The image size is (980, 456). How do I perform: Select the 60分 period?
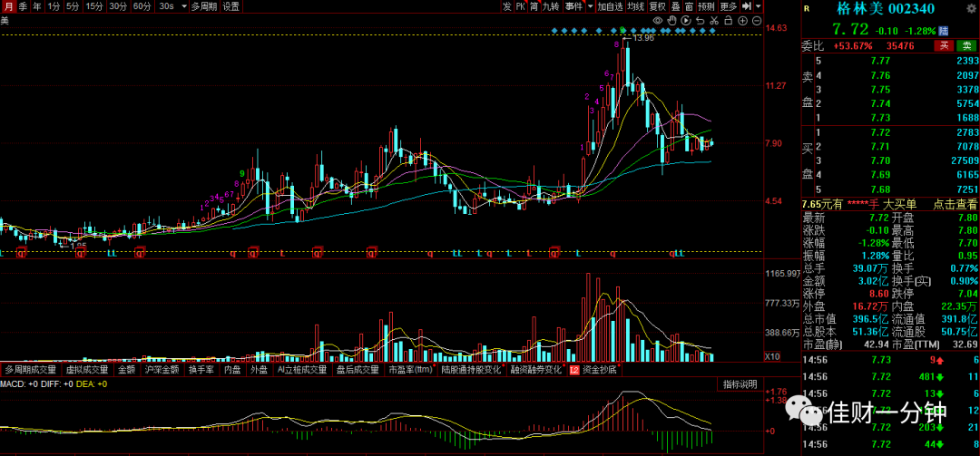[x=142, y=6]
